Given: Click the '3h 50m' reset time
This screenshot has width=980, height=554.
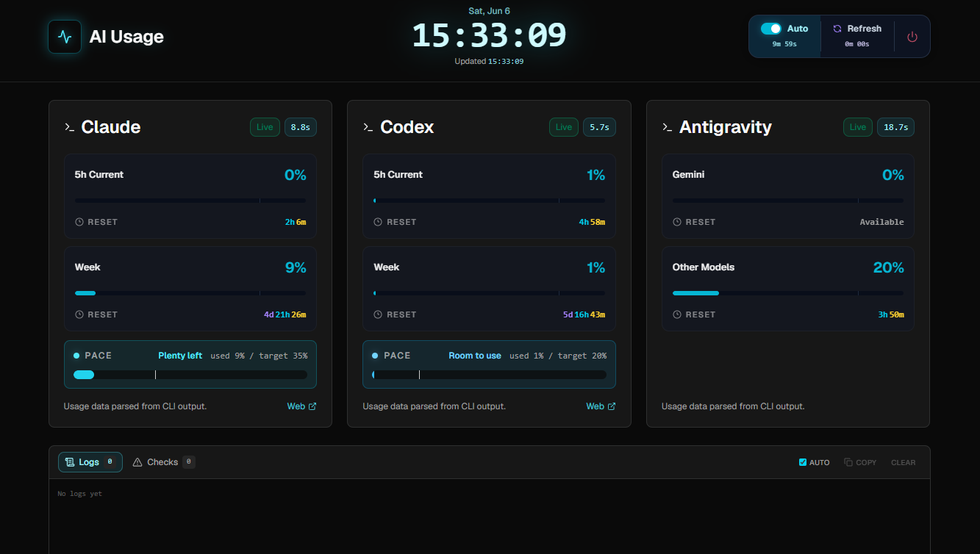Looking at the screenshot, I should tap(891, 314).
